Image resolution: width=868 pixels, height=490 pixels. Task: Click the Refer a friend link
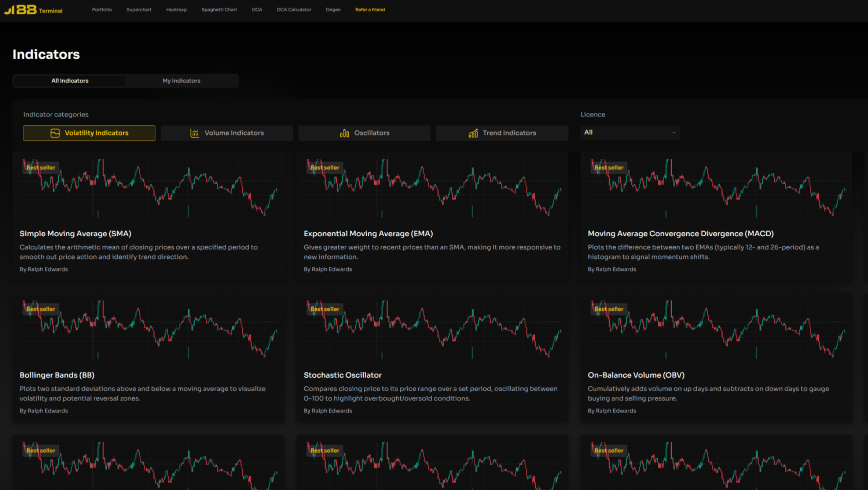pos(370,10)
